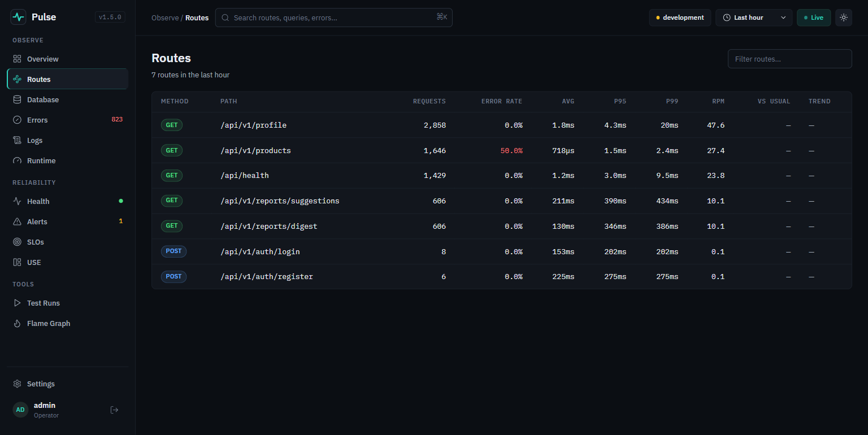
Task: Click the Flame Graph flame icon
Action: point(17,323)
